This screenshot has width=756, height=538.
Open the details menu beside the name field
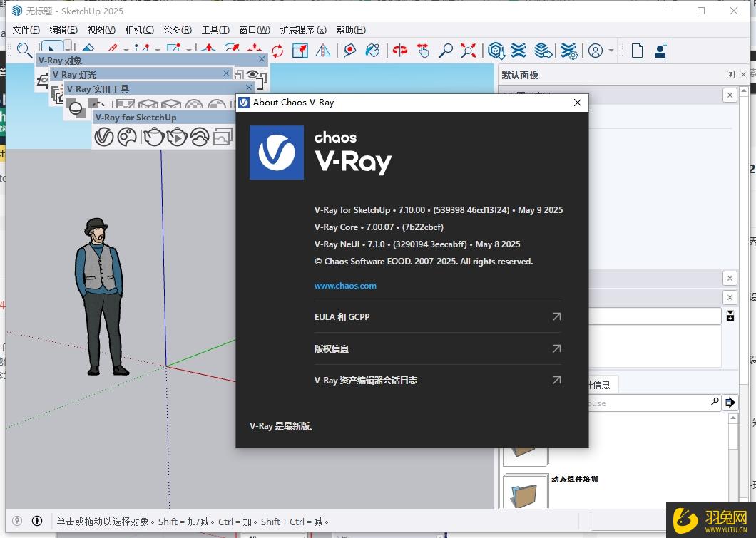coord(730,316)
